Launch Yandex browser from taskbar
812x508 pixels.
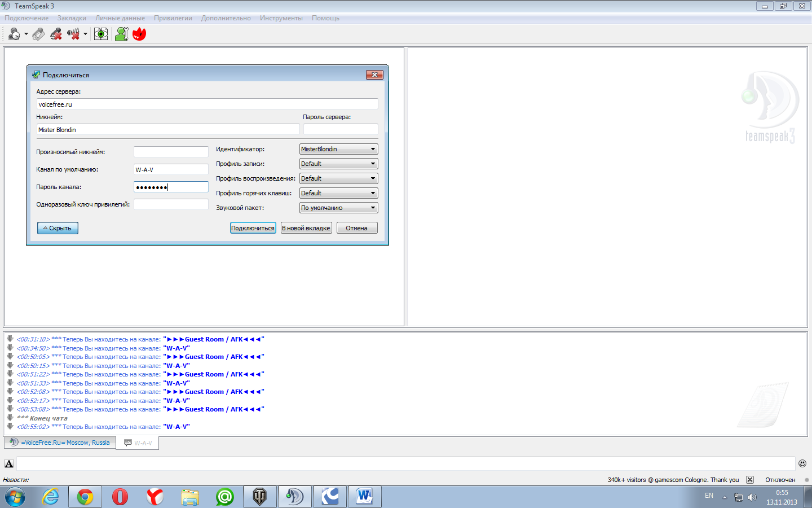click(155, 497)
